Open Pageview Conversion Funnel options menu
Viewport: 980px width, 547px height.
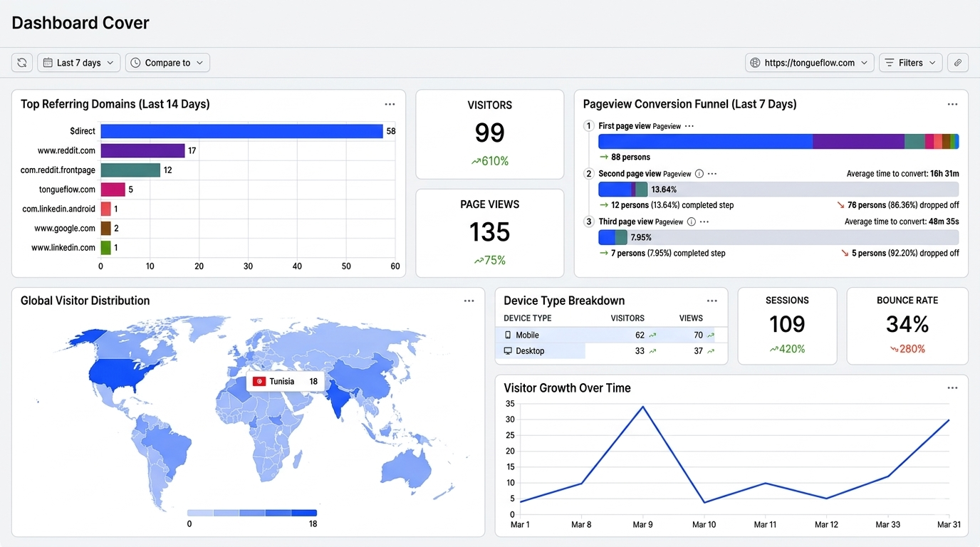click(952, 104)
